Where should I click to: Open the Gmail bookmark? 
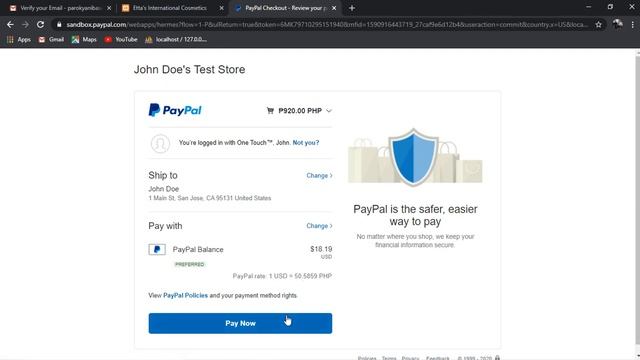point(51,40)
